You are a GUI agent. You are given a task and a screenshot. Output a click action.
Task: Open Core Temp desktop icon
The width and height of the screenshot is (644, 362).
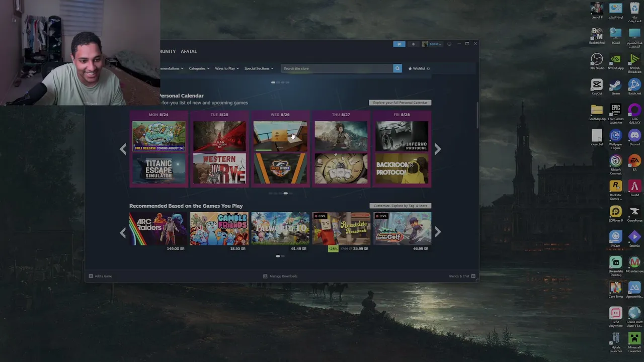click(x=615, y=290)
